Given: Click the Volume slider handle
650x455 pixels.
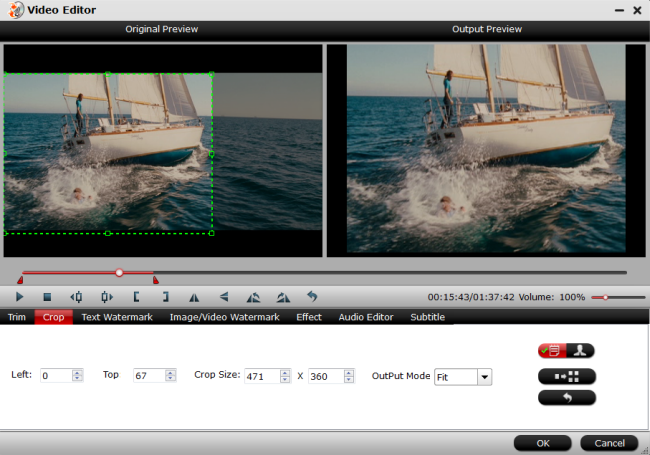Looking at the screenshot, I should click(x=605, y=297).
